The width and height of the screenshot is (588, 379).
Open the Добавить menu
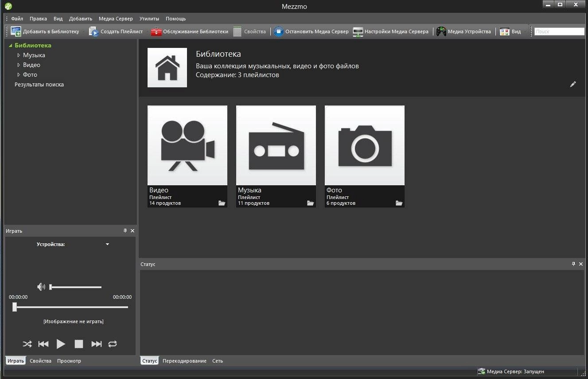click(81, 19)
